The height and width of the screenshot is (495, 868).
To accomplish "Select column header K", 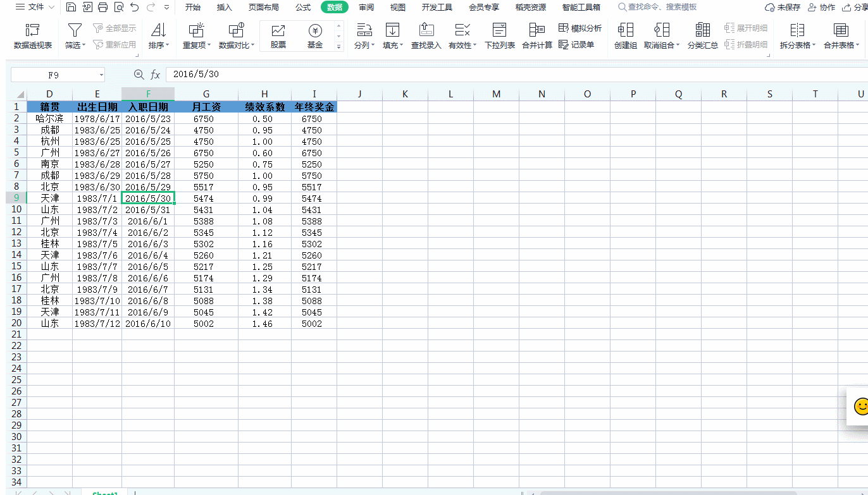I will coord(405,94).
